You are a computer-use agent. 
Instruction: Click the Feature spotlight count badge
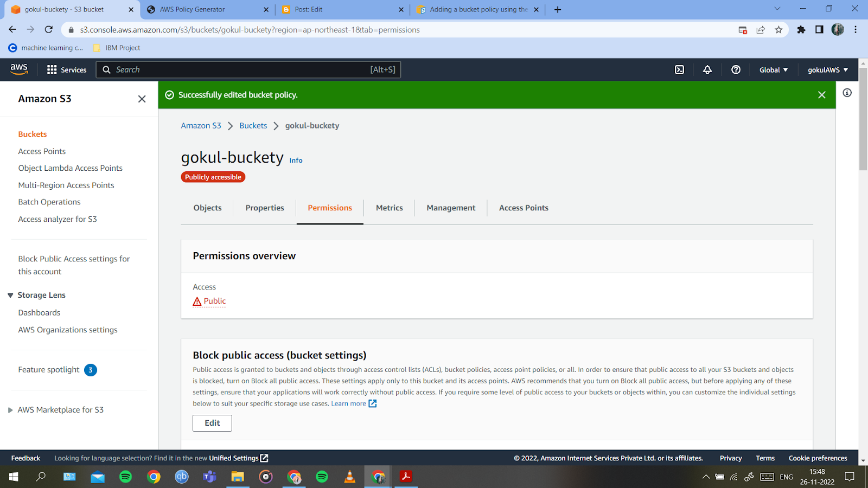point(91,370)
